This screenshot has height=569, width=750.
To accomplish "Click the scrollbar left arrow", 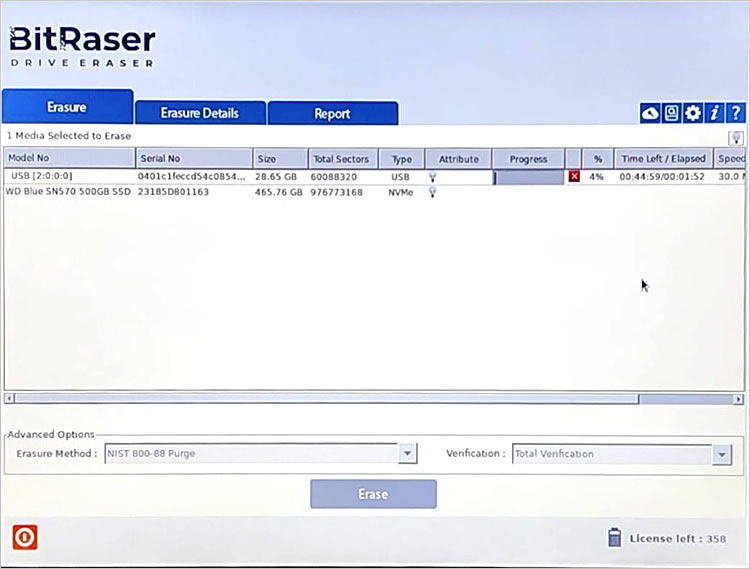I will point(10,398).
